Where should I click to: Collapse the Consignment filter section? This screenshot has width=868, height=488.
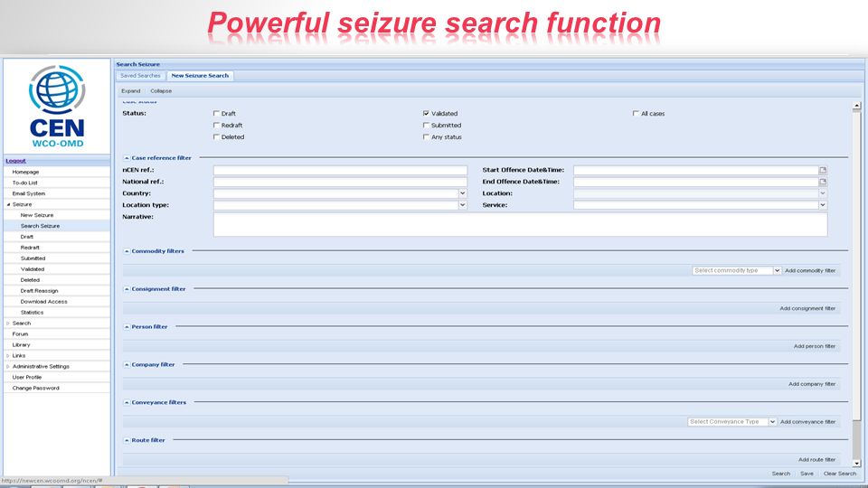[127, 289]
